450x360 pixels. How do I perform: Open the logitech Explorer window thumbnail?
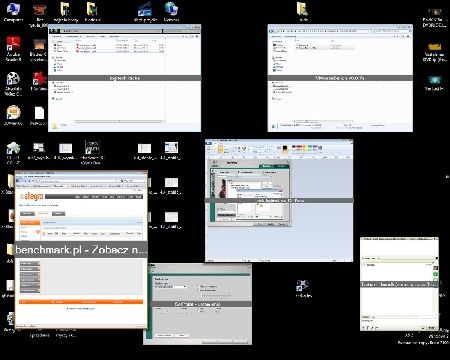124,78
